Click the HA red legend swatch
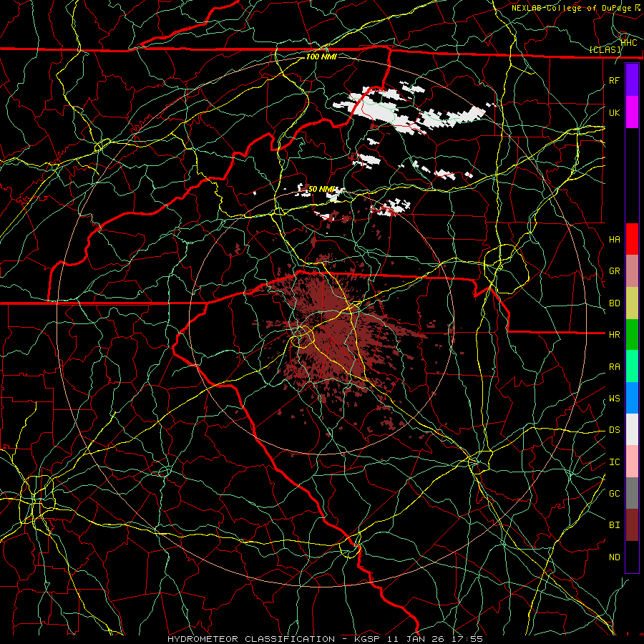The width and height of the screenshot is (644, 644). 632,239
